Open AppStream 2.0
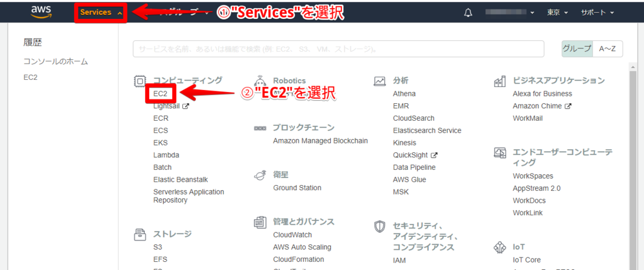Viewport: 644px width, 270px height. point(536,188)
